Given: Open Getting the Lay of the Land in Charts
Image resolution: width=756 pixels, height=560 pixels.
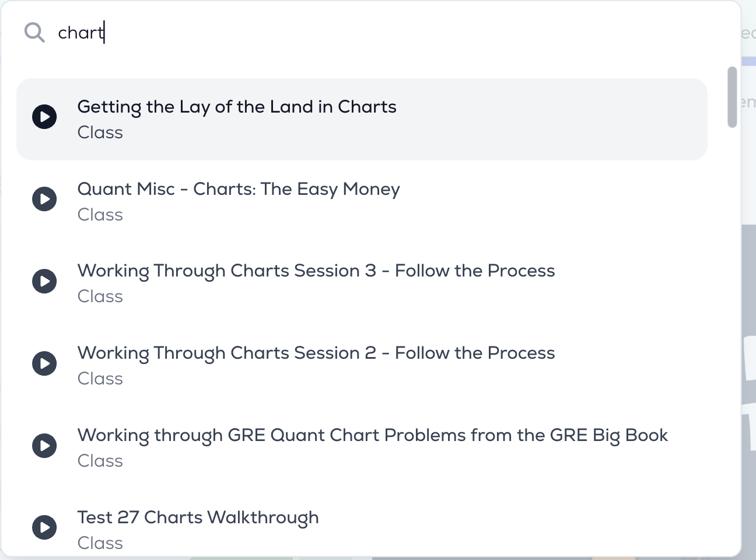Looking at the screenshot, I should [362, 119].
